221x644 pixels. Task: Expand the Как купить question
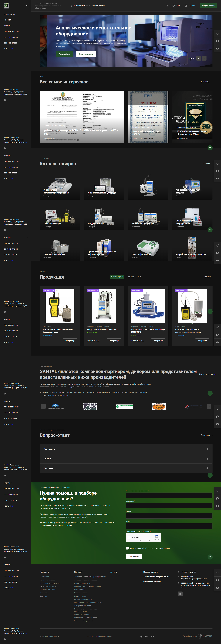126,449
